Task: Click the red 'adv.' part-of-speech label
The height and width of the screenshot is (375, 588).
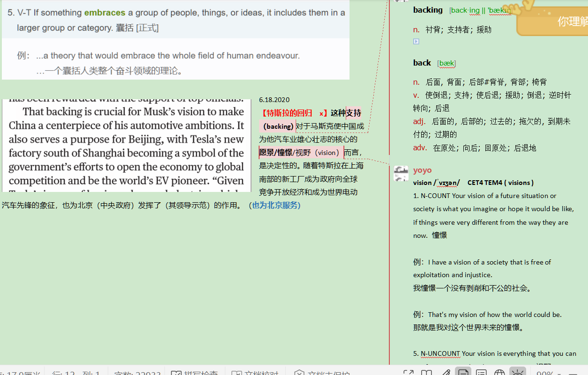Action: pyautogui.click(x=420, y=147)
